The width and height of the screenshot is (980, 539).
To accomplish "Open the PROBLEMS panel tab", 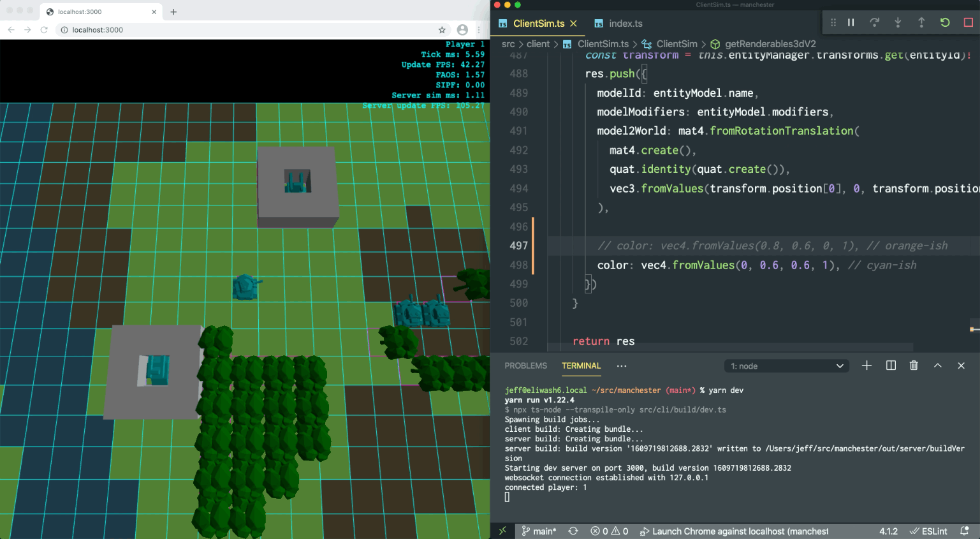I will tap(525, 365).
